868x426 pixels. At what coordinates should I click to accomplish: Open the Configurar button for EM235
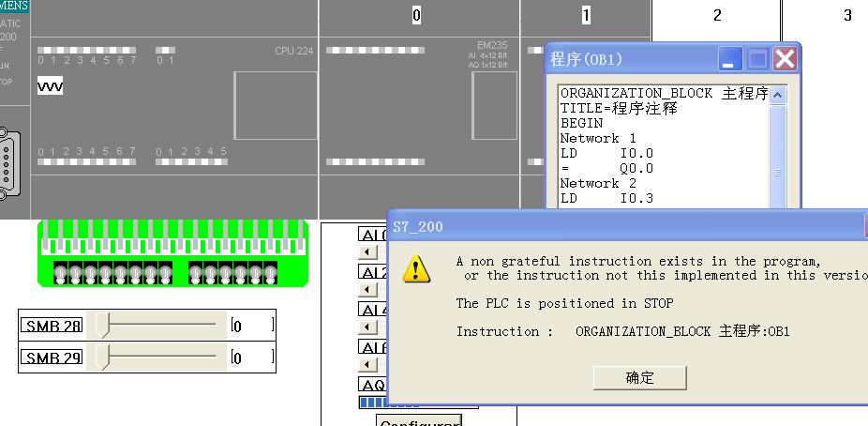pos(419,420)
